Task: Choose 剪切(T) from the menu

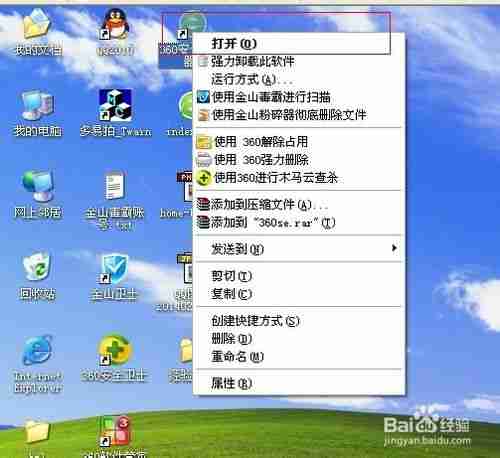Action: tap(299, 276)
